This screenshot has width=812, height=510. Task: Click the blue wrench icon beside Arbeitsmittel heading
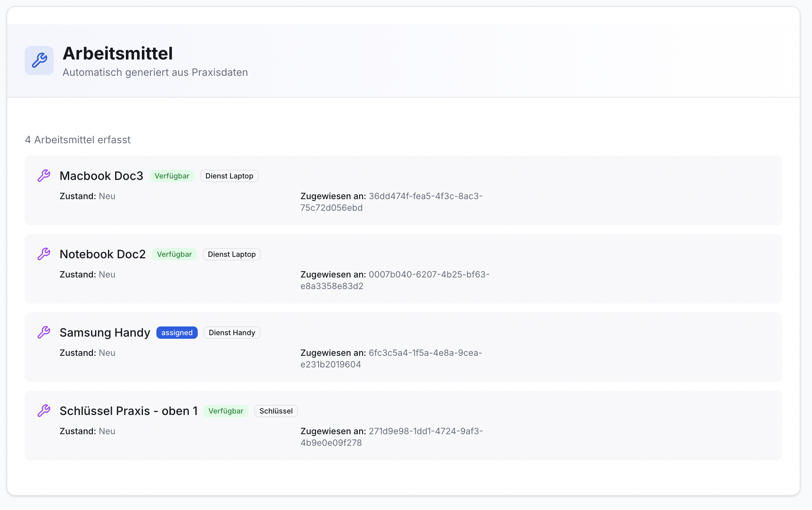coord(39,61)
